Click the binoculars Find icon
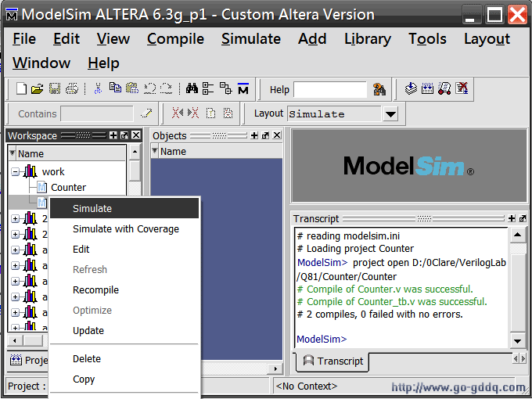This screenshot has width=532, height=399. tap(191, 89)
